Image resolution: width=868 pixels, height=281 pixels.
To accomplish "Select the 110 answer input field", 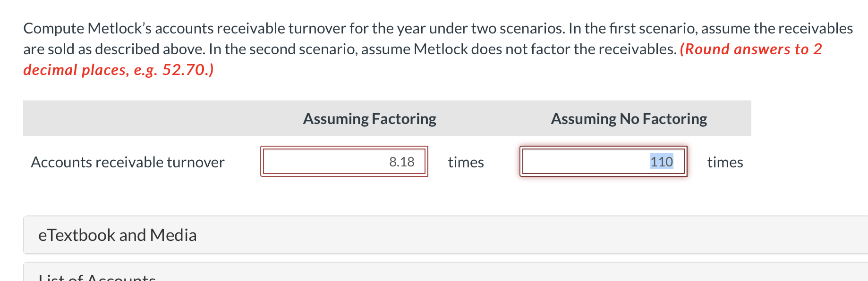I will 603,162.
